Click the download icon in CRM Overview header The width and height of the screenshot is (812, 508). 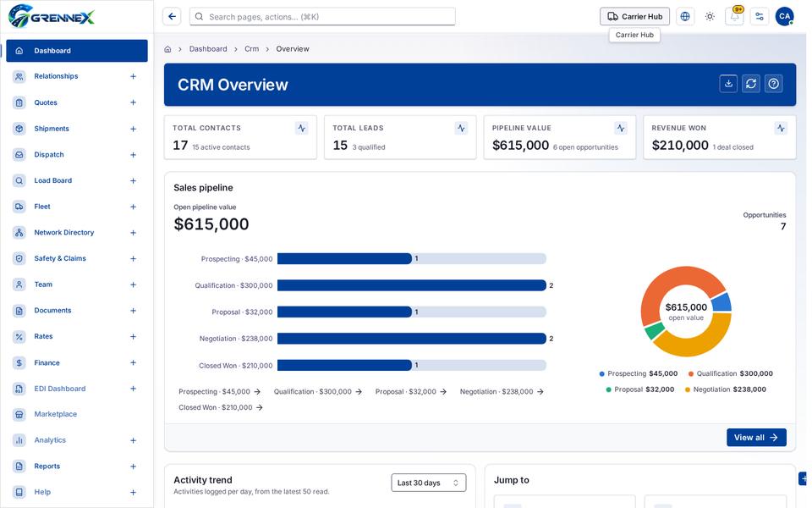(x=728, y=84)
